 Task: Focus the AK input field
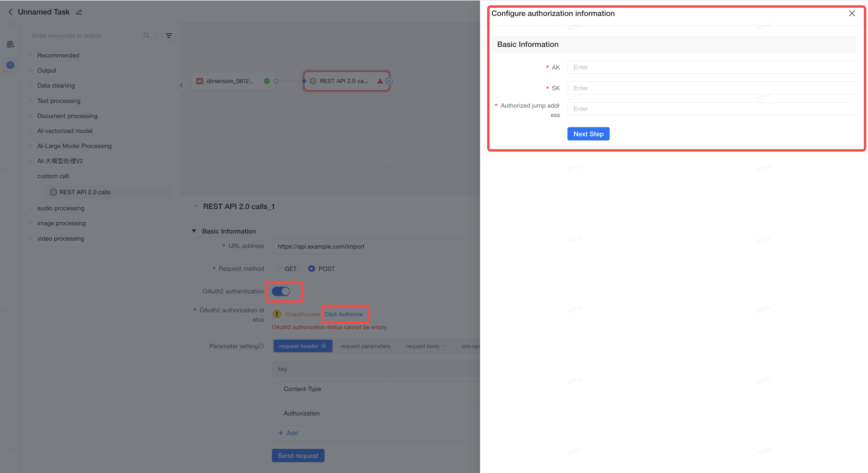tap(712, 67)
